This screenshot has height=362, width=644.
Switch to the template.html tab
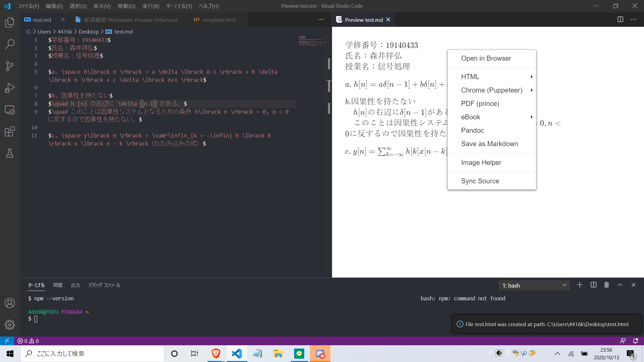pyautogui.click(x=219, y=20)
